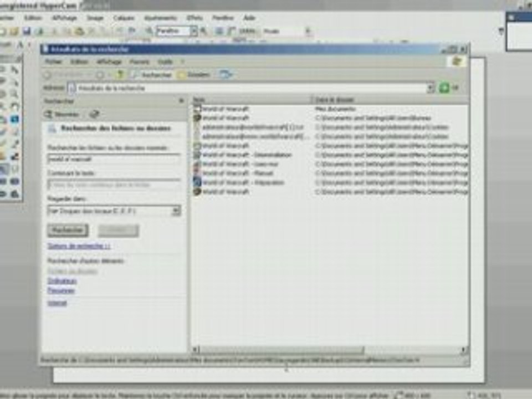Click the Précédente back arrow in search window

(48, 75)
